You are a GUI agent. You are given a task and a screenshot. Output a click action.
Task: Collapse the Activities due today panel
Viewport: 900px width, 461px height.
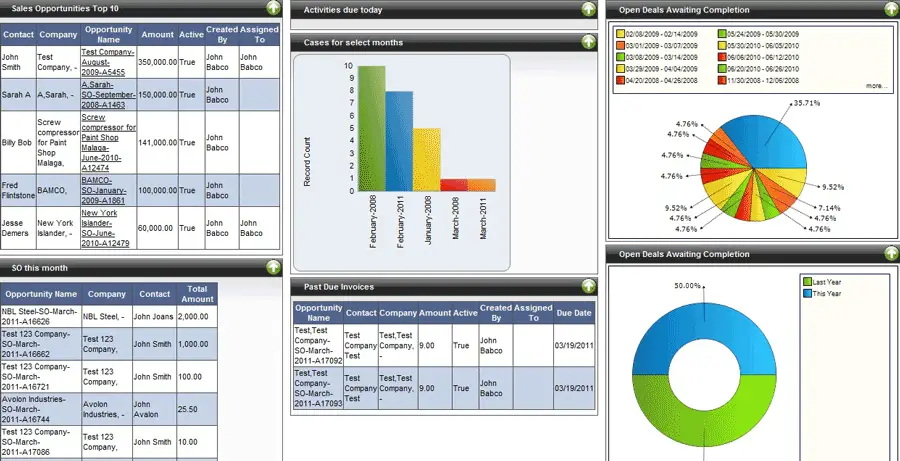tap(589, 10)
